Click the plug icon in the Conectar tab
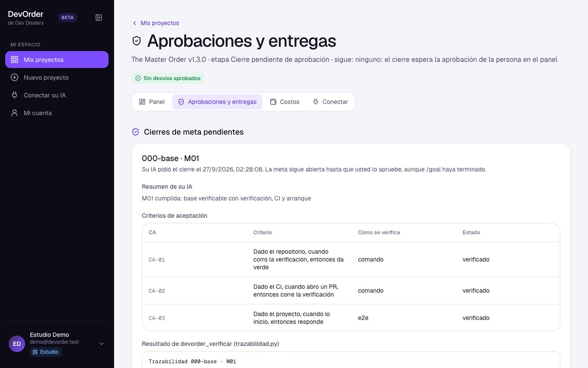Viewport: 588px width, 368px height. 316,102
